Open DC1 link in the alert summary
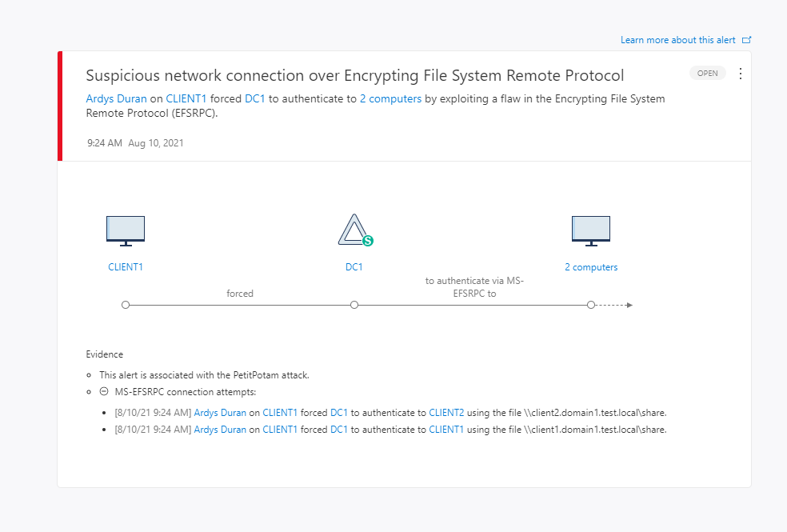This screenshot has width=787, height=532. [255, 98]
